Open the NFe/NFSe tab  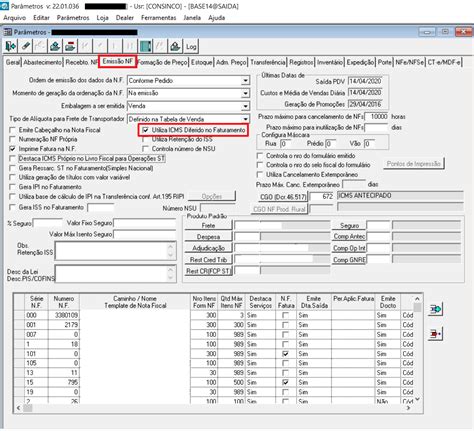[410, 62]
